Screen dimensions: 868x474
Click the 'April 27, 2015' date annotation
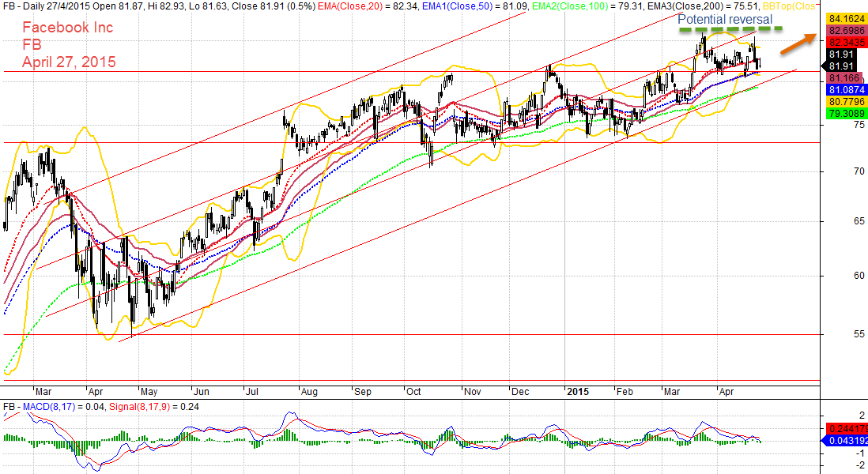point(70,62)
